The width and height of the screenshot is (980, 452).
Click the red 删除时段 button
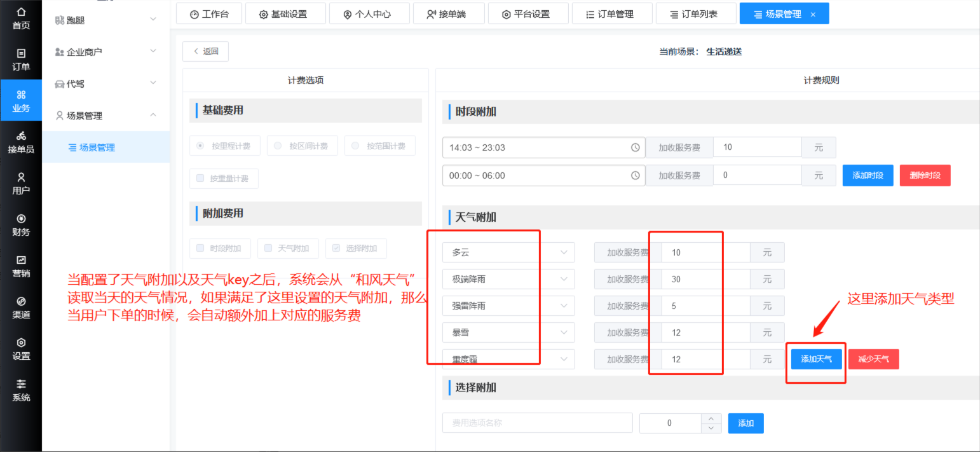(925, 175)
